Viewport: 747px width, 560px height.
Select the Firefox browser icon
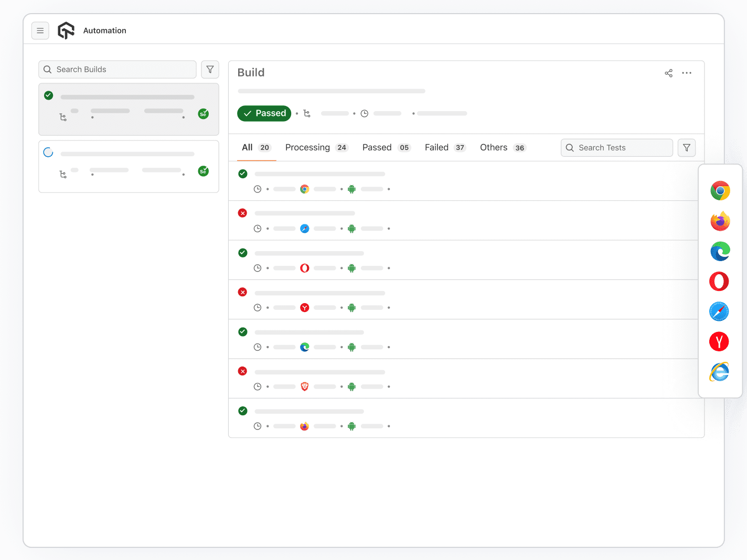coord(720,221)
